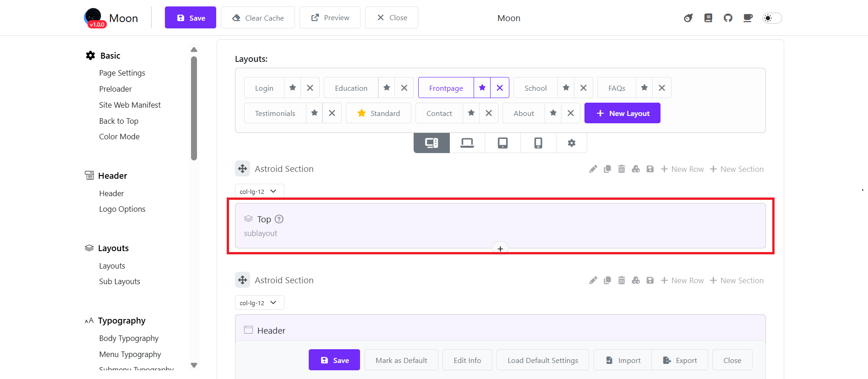The height and width of the screenshot is (379, 868).
Task: Click Mark as Default
Action: pyautogui.click(x=401, y=360)
